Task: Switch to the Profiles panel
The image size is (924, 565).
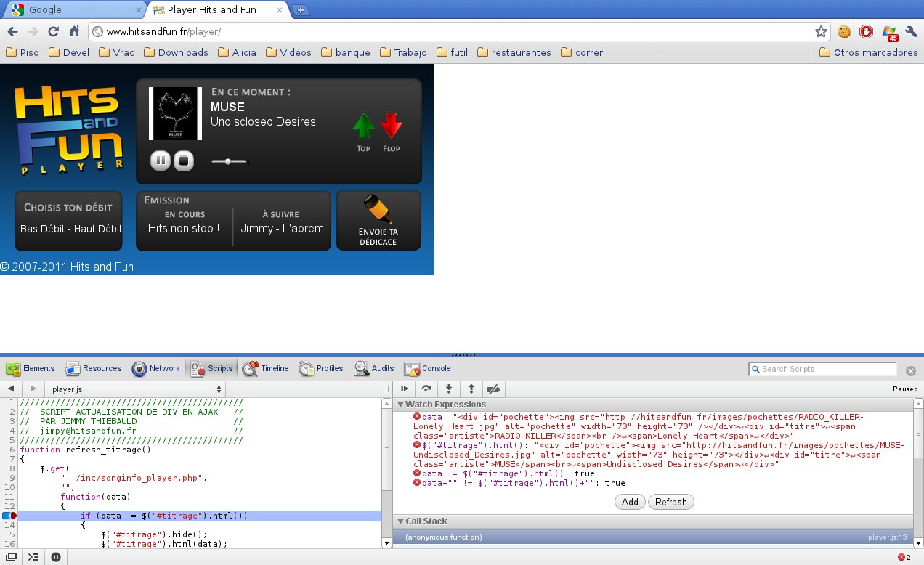Action: point(321,369)
